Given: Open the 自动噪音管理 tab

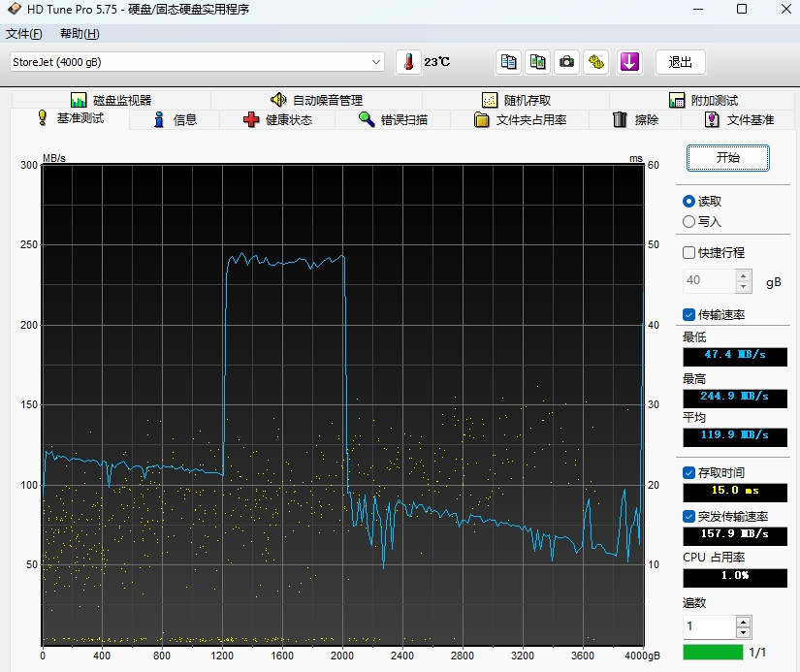Looking at the screenshot, I should [x=316, y=100].
